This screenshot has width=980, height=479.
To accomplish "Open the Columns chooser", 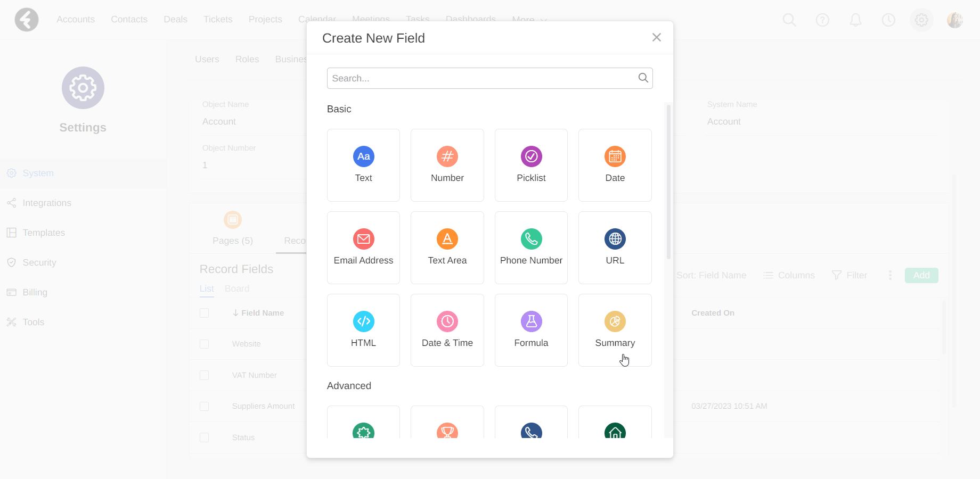I will pos(789,275).
